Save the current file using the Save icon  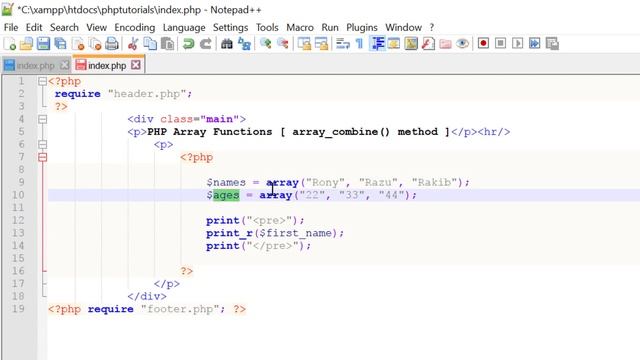coord(43,44)
